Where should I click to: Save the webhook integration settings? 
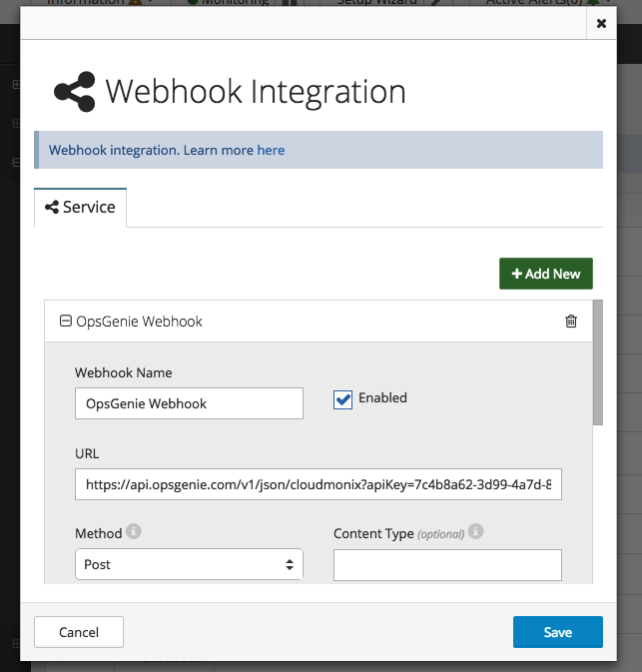click(x=557, y=632)
